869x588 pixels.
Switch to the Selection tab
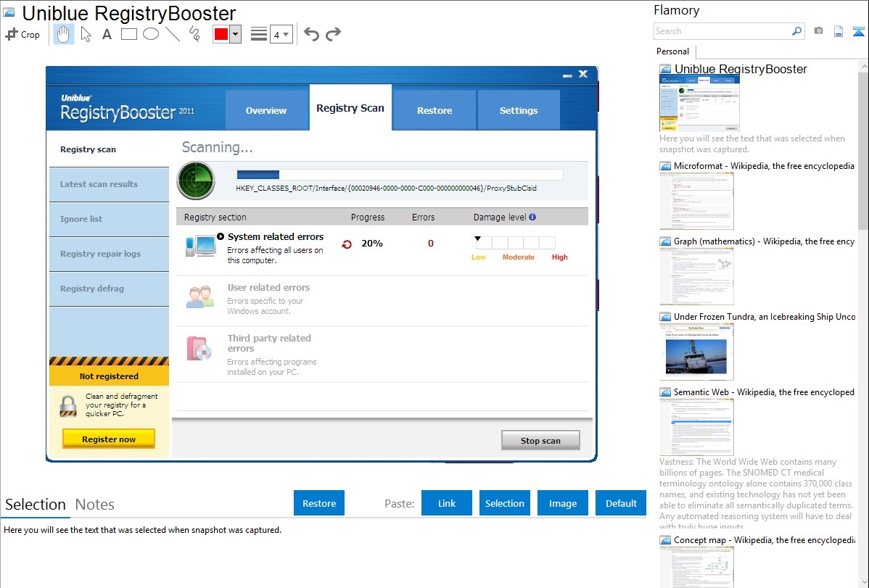click(x=36, y=505)
